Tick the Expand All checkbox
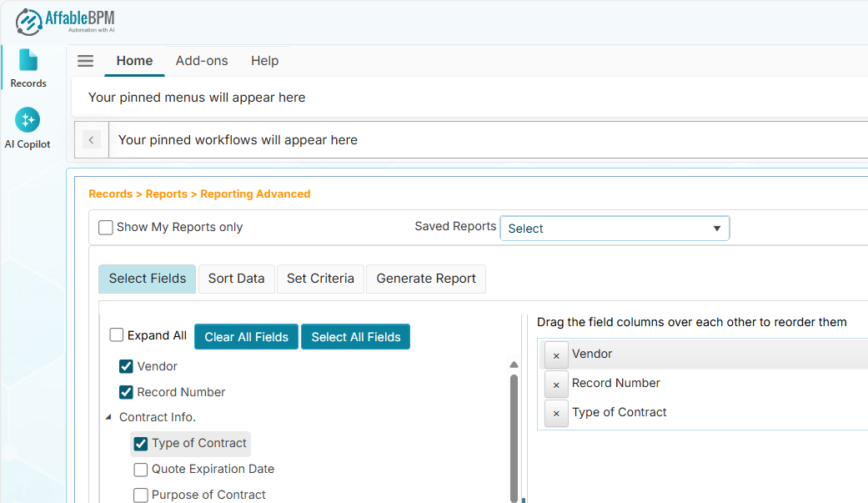868x503 pixels. (116, 334)
